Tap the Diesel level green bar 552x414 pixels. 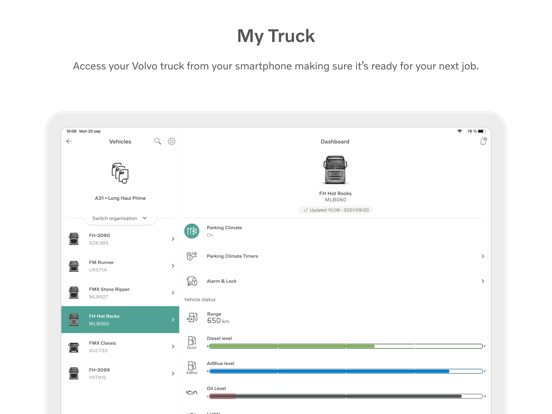346,346
